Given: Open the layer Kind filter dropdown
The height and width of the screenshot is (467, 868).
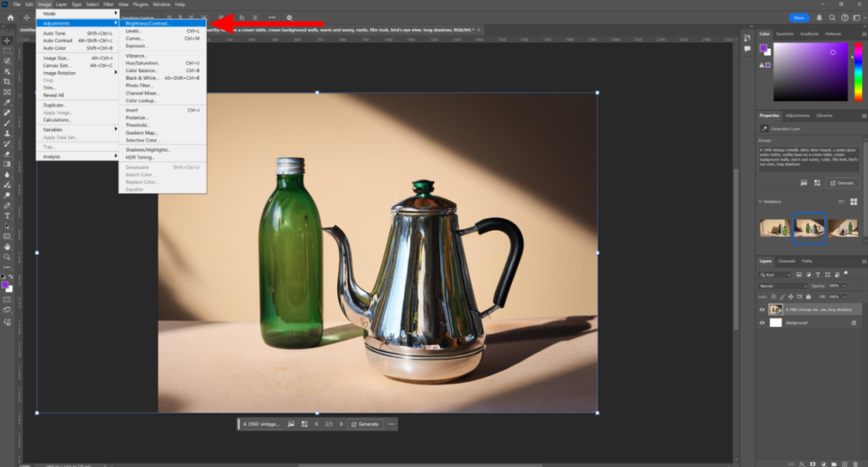Looking at the screenshot, I should click(x=775, y=275).
